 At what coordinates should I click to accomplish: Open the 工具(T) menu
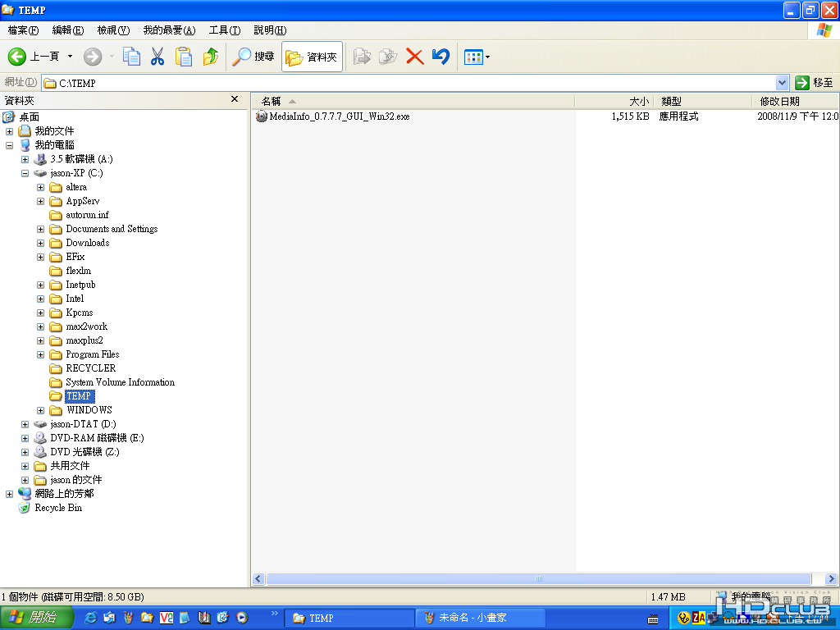click(225, 30)
